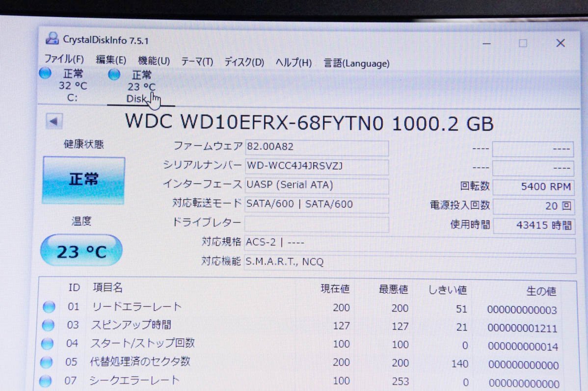
Task: Open the 言語(Language) menu
Action: [356, 63]
